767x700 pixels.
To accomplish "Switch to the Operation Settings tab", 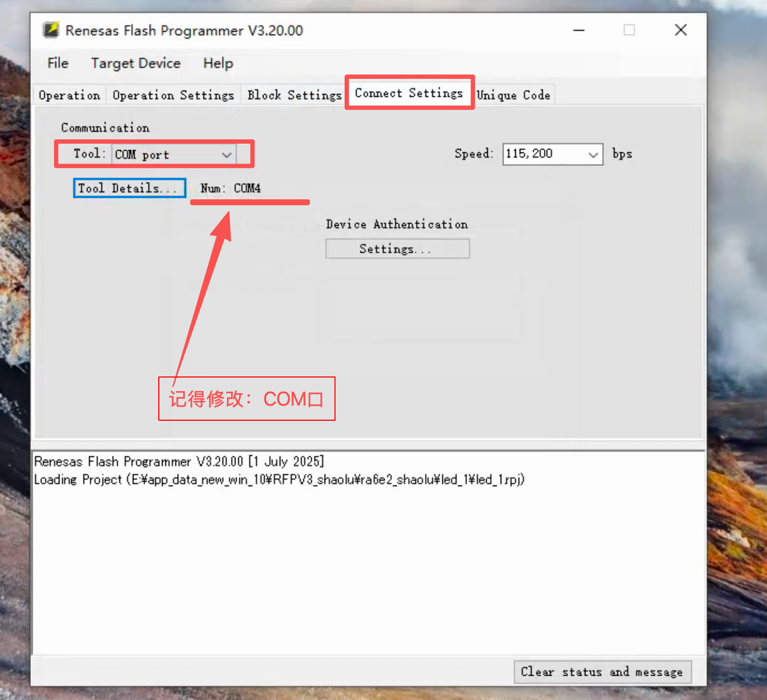I will point(173,95).
